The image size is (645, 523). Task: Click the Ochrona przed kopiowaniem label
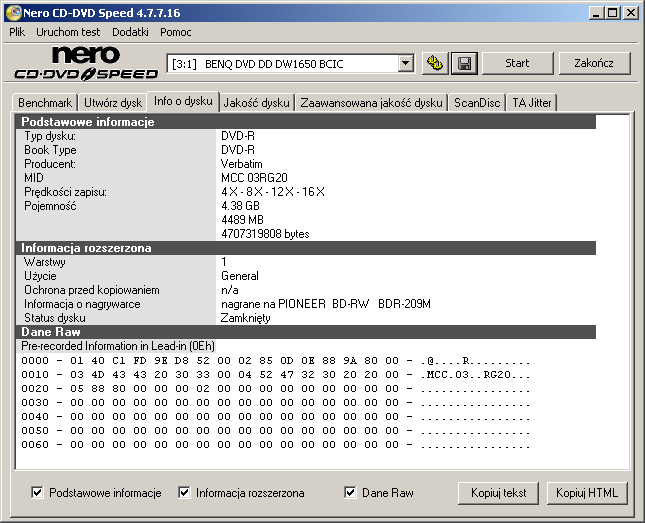point(92,290)
